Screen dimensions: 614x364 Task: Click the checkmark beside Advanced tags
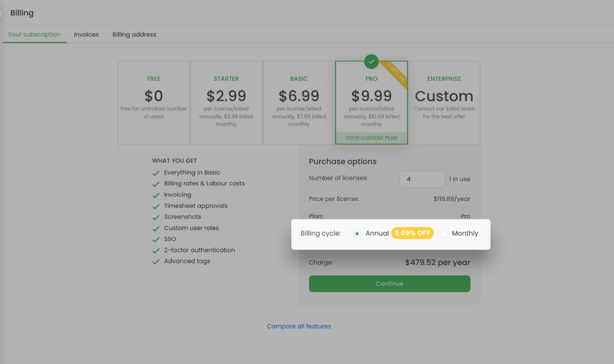156,262
